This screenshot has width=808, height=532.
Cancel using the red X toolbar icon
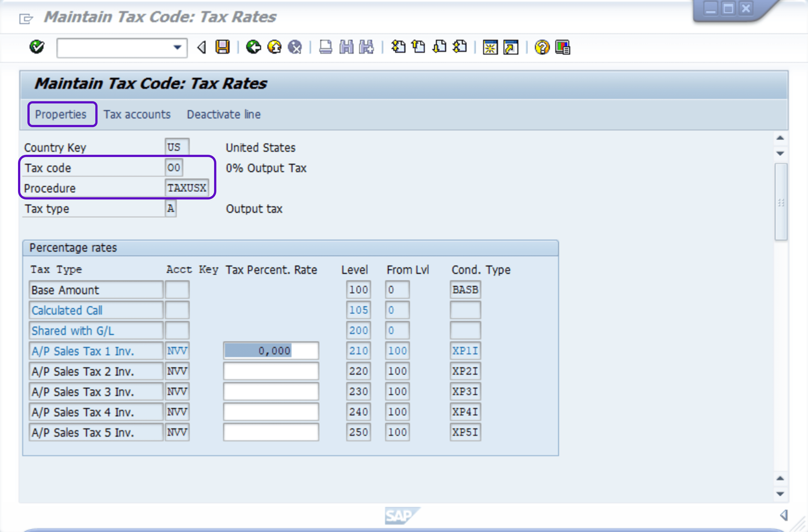click(295, 47)
